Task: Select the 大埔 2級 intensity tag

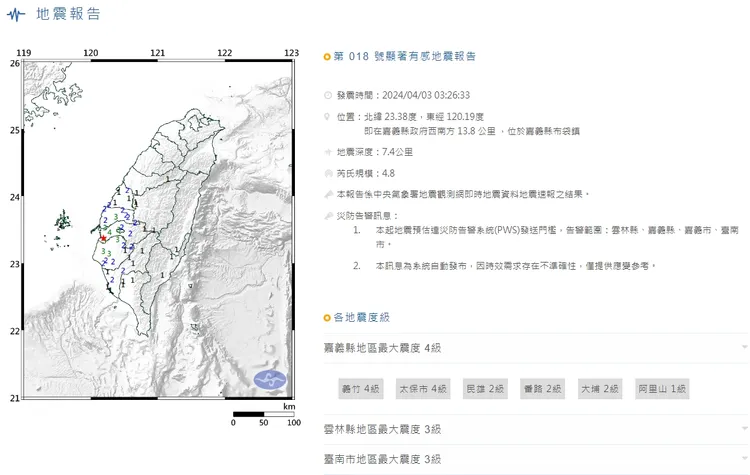Action: [600, 389]
